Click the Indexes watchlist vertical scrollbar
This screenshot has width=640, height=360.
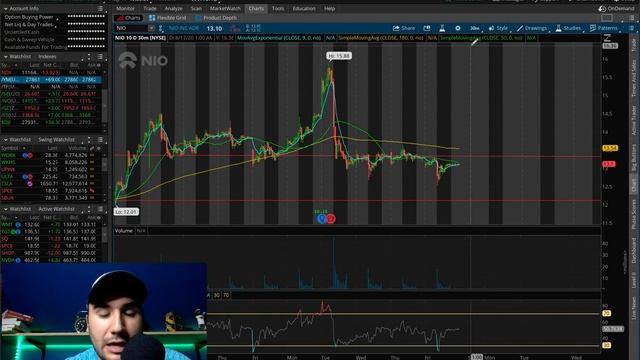pos(104,100)
